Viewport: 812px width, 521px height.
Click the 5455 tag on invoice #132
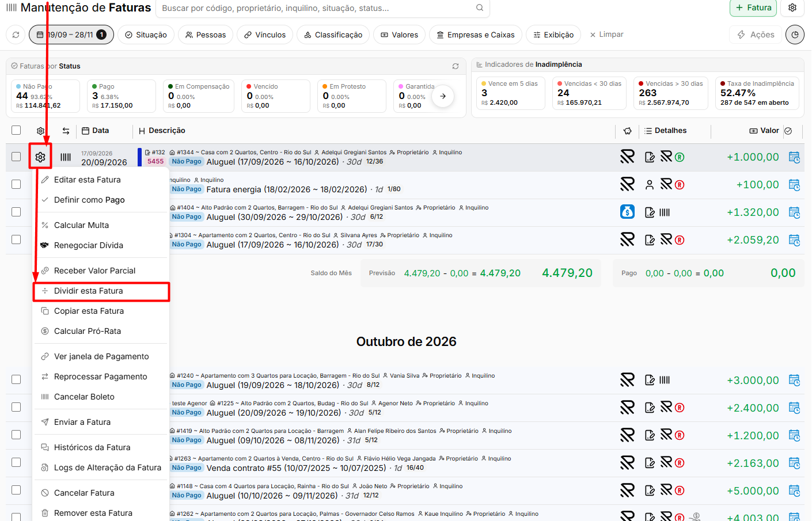pyautogui.click(x=155, y=162)
